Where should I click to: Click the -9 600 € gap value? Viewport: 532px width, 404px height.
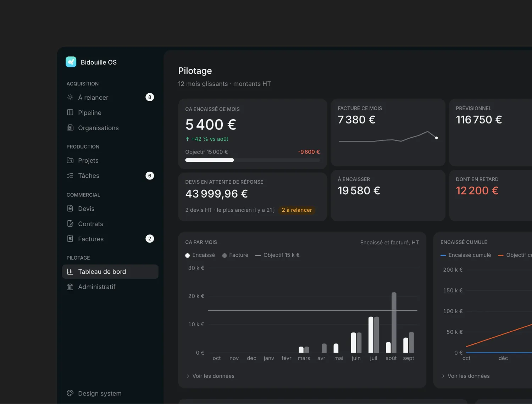tap(309, 152)
